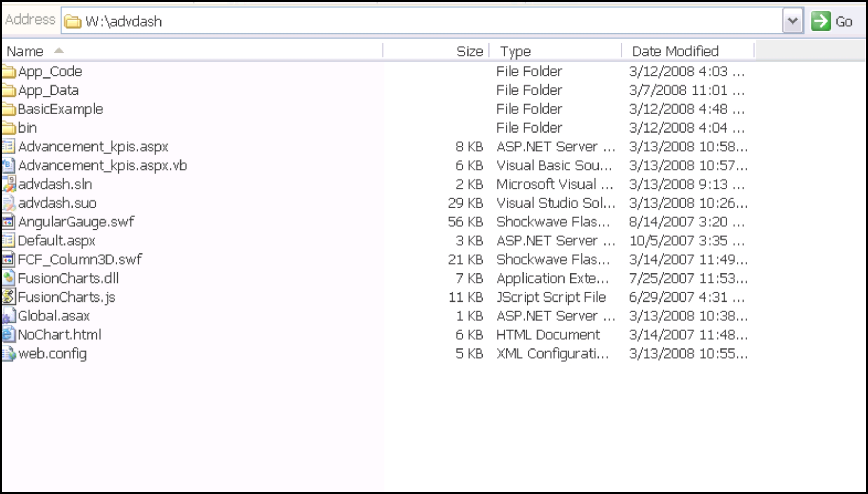Click the FusionCharts.js script icon
The width and height of the screenshot is (868, 494).
(x=9, y=297)
